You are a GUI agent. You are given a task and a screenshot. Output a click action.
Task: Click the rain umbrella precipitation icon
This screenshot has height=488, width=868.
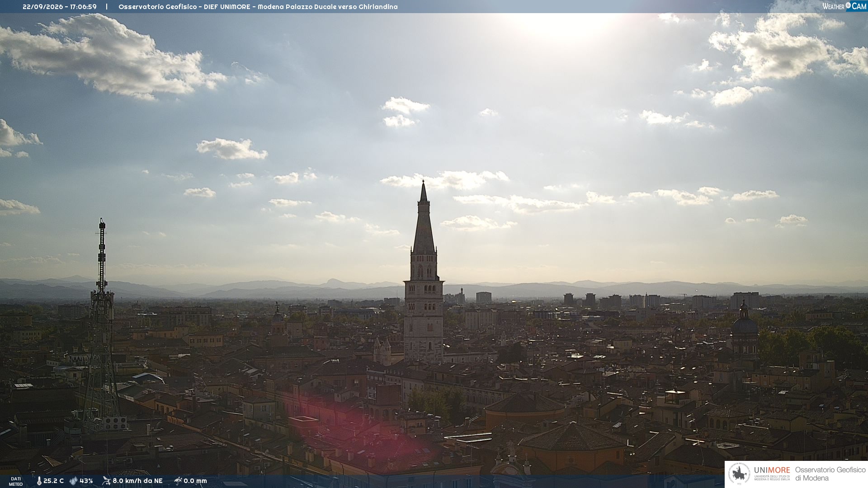(x=178, y=481)
